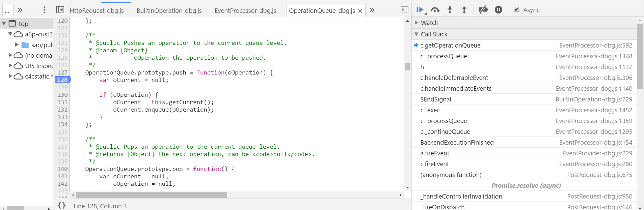Click editor horizontal scrollbar right arrow
Image resolution: width=644 pixels, height=210 pixels.
point(401,195)
